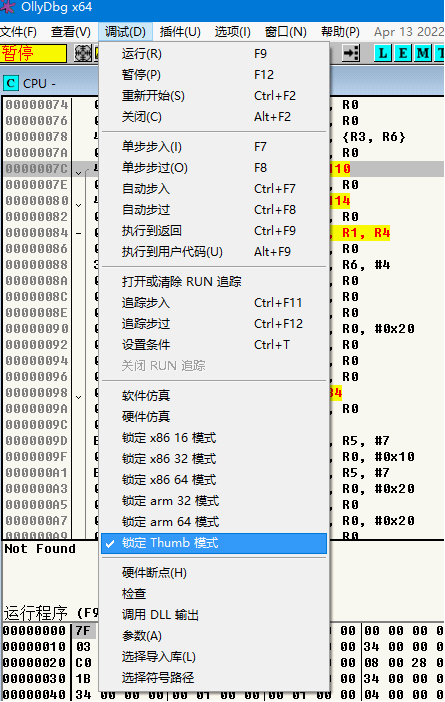The width and height of the screenshot is (445, 702).
Task: Select disassembly address 000000A7
Action: (37, 521)
